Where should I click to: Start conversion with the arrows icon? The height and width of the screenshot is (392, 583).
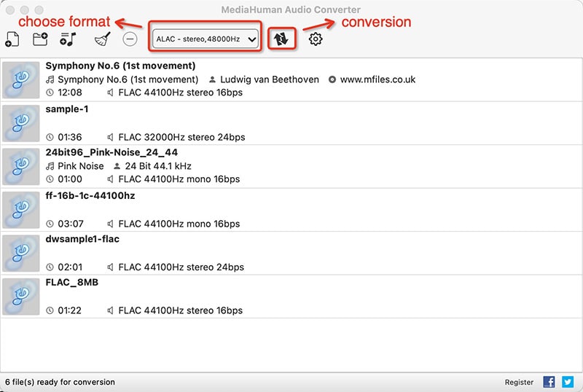tap(281, 39)
